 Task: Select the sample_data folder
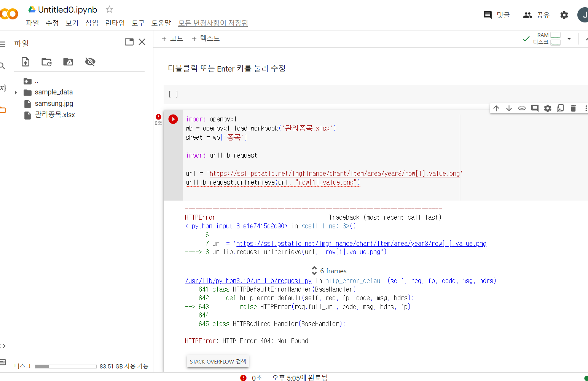tap(48, 92)
